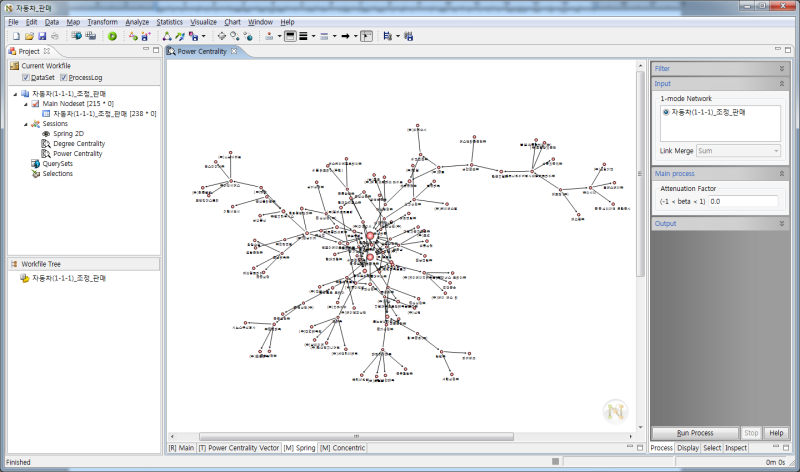
Task: Click the add node toolbar icon
Action: click(x=133, y=36)
